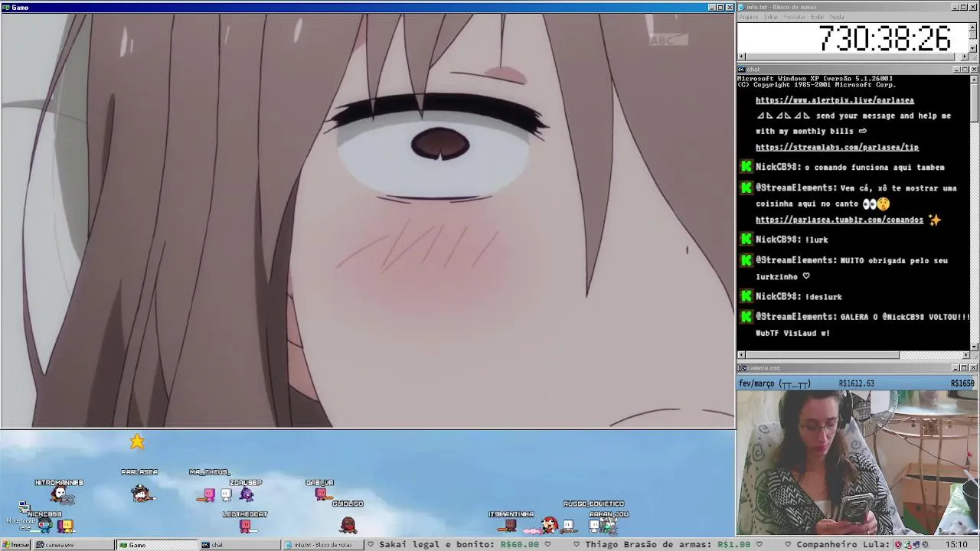Click the R$1612.63 goal amount
Viewport: 980px width, 551px height.
[x=856, y=383]
